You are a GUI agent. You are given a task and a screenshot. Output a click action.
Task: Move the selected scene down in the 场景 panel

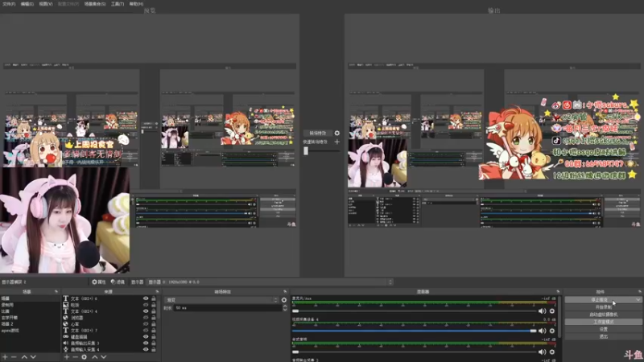pos(33,357)
